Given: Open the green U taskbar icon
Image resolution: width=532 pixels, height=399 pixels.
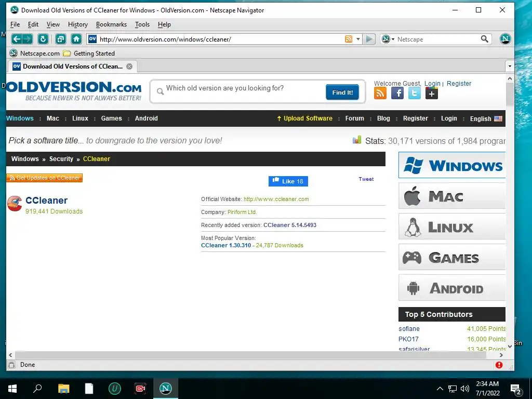Looking at the screenshot, I should point(115,389).
